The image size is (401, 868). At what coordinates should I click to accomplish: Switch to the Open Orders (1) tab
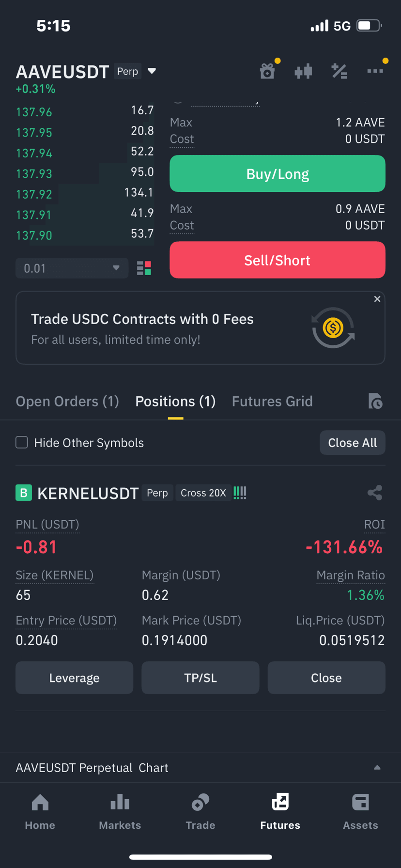tap(67, 401)
